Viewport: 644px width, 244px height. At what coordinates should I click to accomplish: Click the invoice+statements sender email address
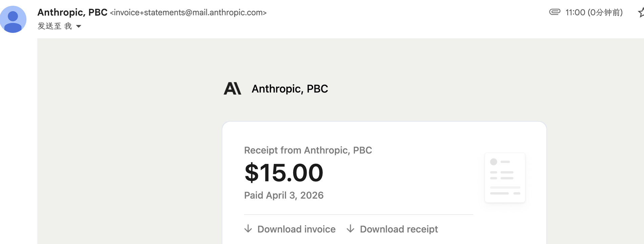(x=188, y=13)
